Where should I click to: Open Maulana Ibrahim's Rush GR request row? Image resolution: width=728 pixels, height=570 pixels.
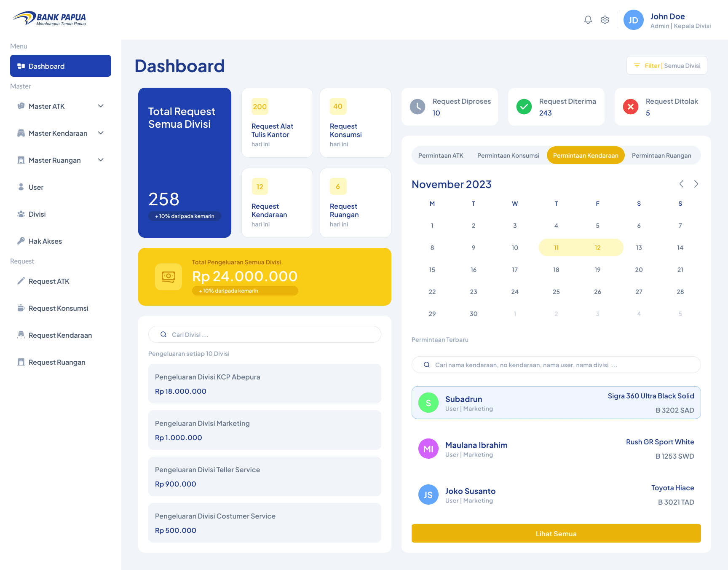556,449
